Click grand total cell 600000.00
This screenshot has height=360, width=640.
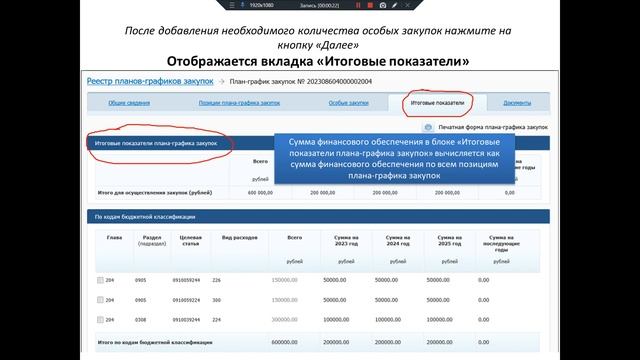tap(284, 342)
